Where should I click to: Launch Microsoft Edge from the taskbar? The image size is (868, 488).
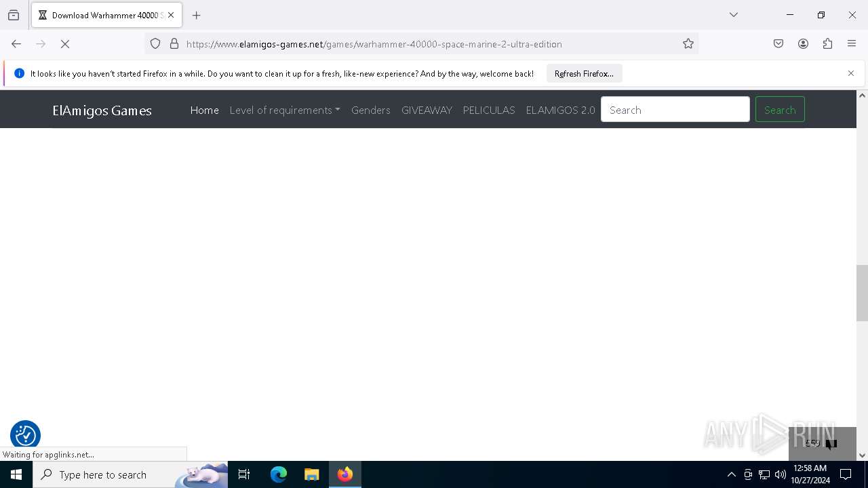[x=279, y=474]
